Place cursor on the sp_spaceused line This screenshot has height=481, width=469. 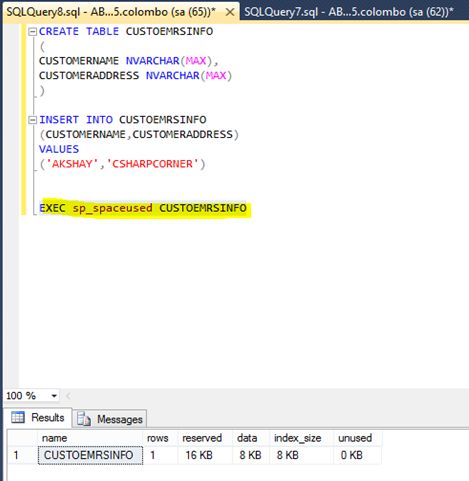[143, 208]
